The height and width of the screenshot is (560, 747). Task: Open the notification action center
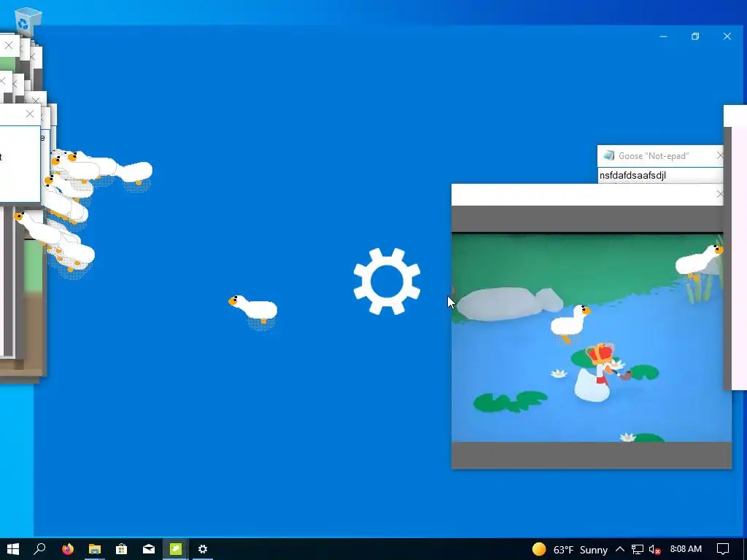pyautogui.click(x=723, y=549)
